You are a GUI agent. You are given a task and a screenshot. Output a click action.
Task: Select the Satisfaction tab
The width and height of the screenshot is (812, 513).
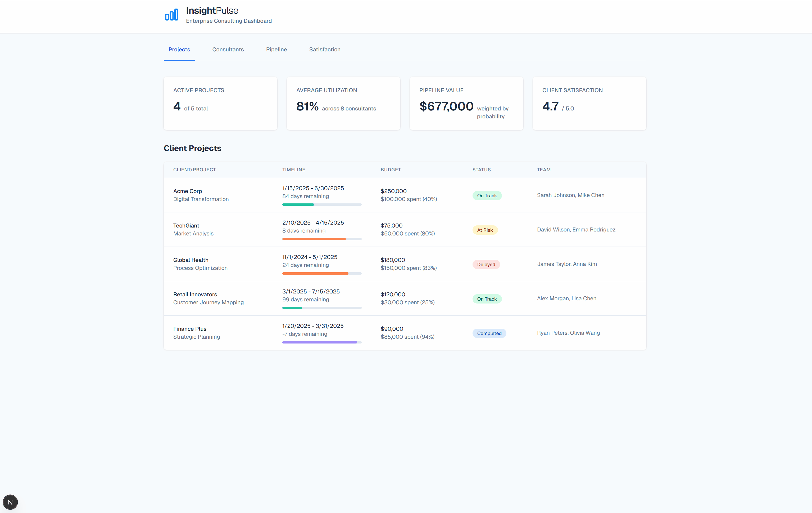pyautogui.click(x=324, y=50)
